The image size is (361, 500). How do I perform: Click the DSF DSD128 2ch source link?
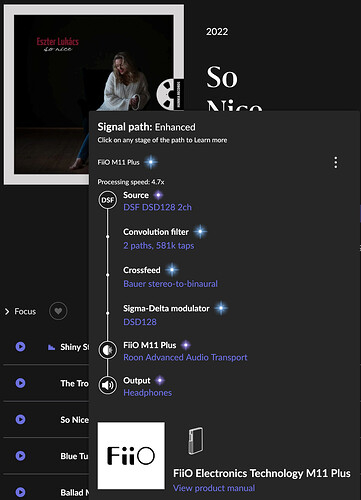point(157,207)
